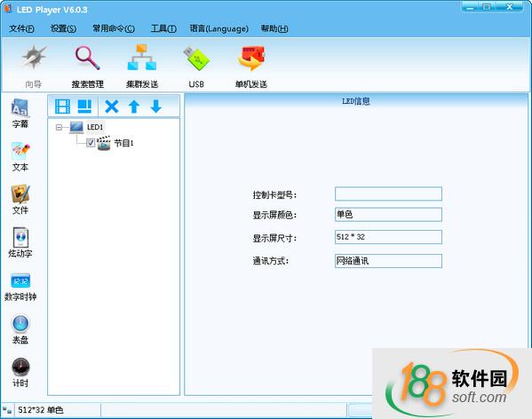
Task: Open 集群发送 cluster send
Action: click(142, 66)
